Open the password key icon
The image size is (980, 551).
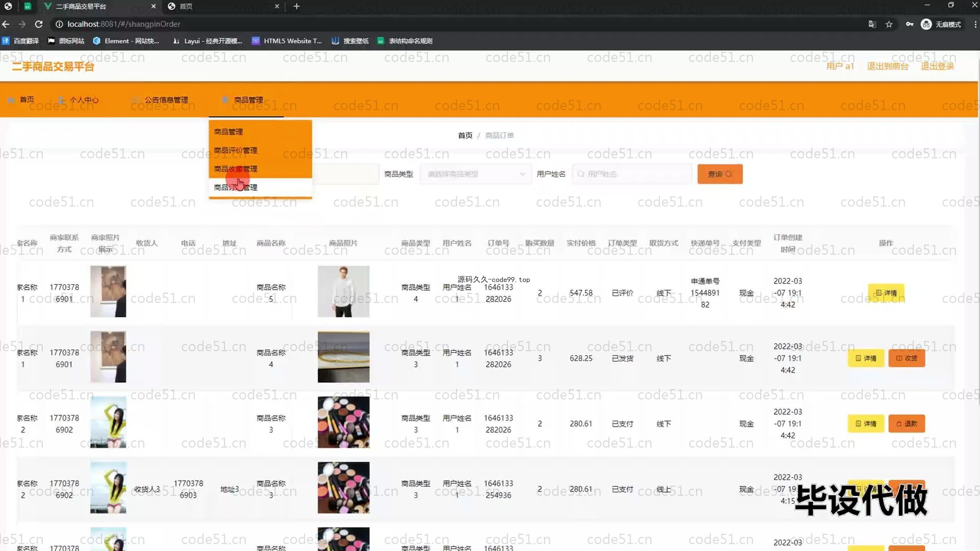pos(910,24)
